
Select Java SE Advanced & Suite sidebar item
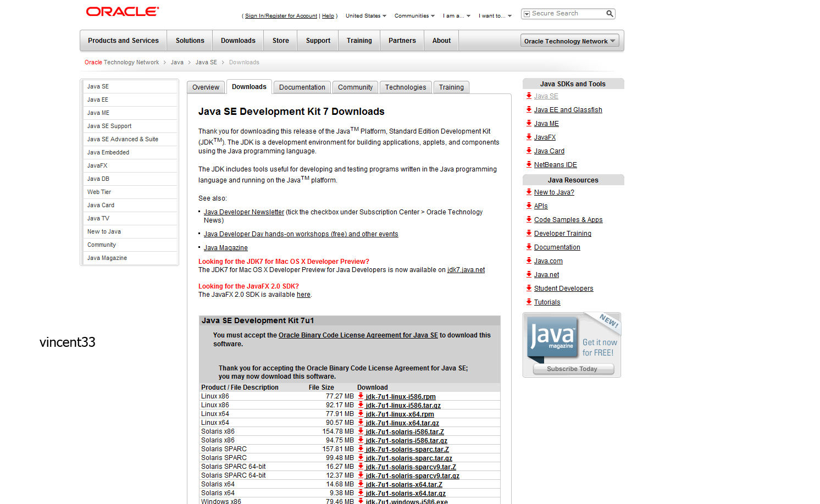point(130,139)
